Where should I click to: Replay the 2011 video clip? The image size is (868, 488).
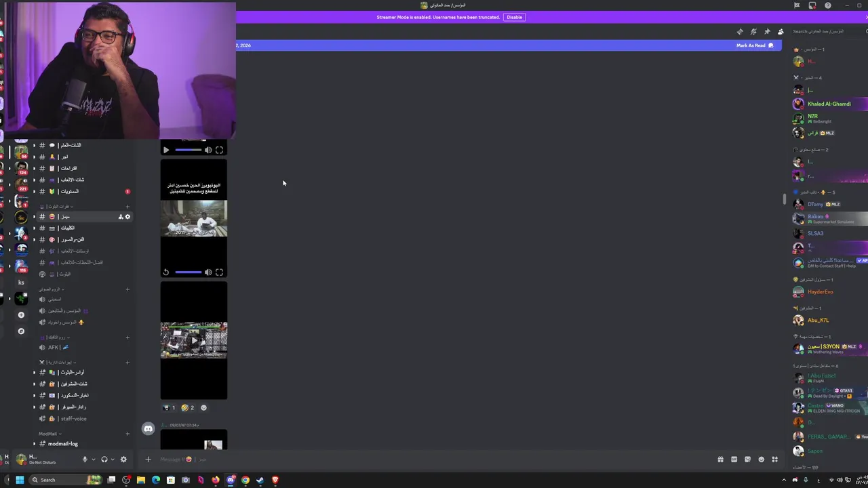pos(166,272)
